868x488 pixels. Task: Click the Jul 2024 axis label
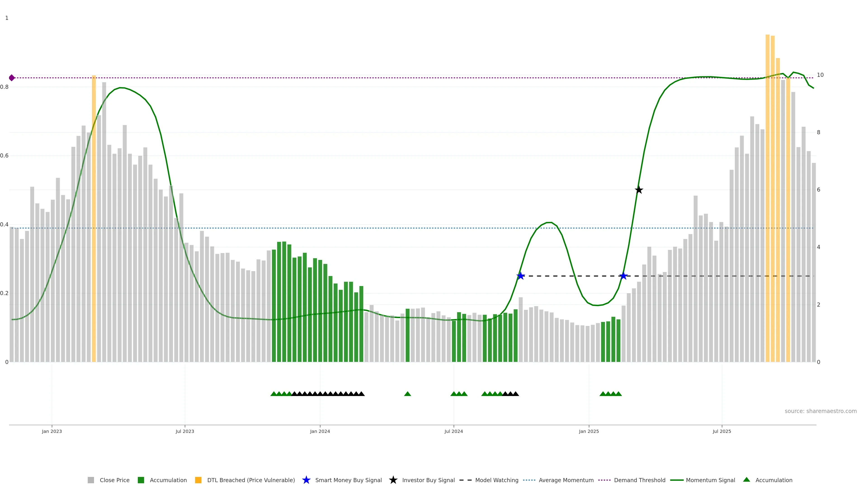(x=453, y=431)
